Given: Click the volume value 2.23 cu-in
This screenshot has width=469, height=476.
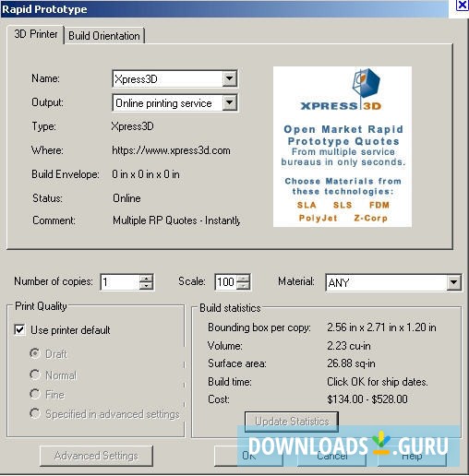Looking at the screenshot, I should point(349,346).
